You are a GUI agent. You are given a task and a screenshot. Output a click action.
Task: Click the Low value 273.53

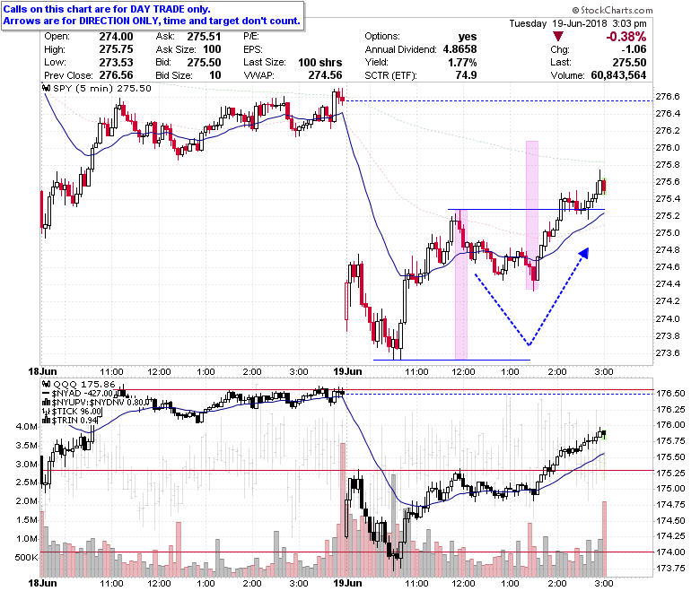point(116,63)
